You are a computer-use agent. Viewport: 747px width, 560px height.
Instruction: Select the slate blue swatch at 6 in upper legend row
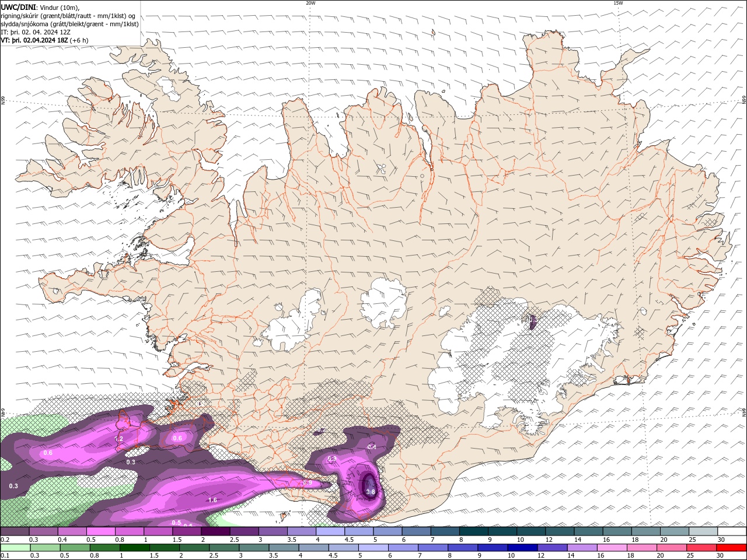click(x=416, y=531)
